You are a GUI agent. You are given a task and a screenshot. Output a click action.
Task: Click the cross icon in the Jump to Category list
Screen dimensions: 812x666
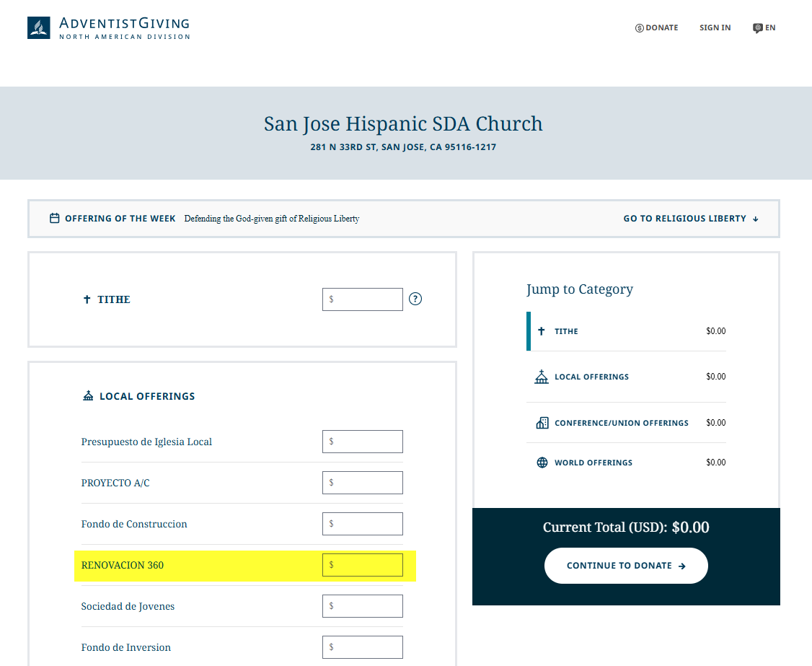[x=541, y=330]
